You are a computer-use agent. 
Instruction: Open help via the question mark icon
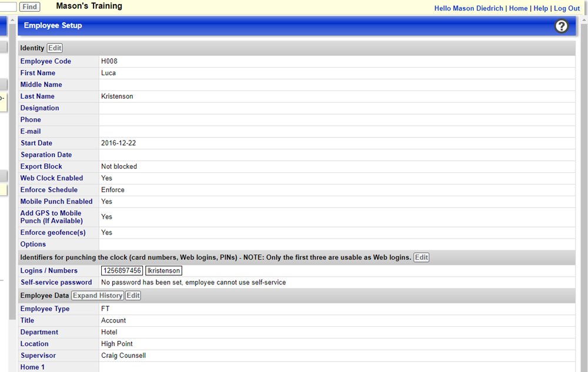point(562,26)
